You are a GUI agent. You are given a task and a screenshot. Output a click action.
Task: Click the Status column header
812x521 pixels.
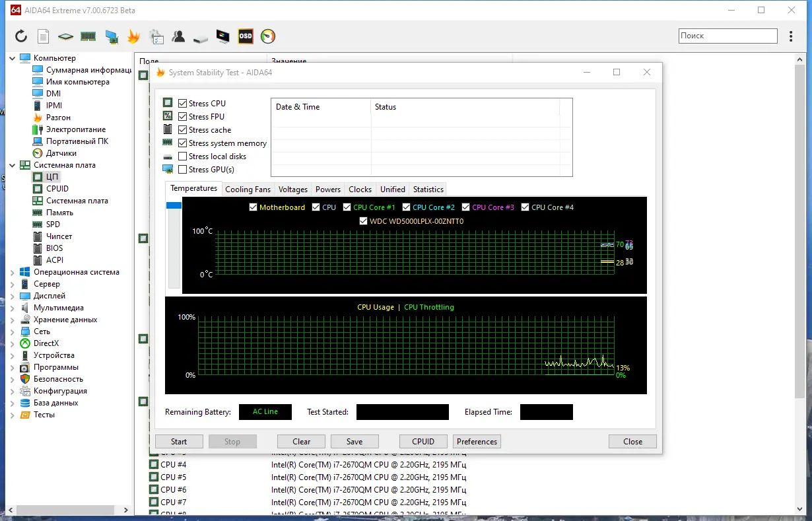tap(465, 107)
